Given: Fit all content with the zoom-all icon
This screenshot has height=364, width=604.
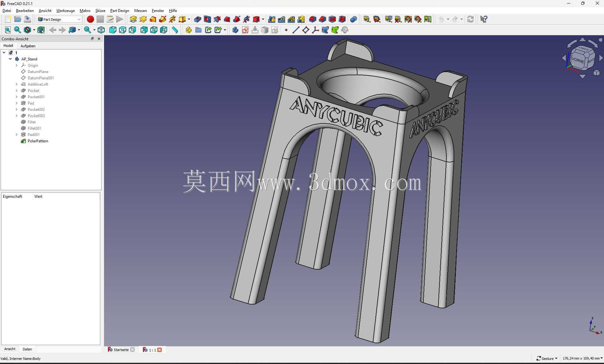Looking at the screenshot, I should (x=8, y=30).
